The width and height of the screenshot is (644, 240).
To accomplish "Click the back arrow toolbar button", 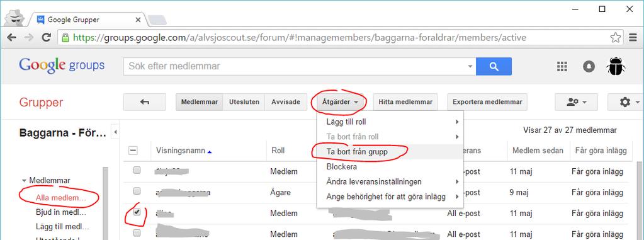I will pos(145,102).
